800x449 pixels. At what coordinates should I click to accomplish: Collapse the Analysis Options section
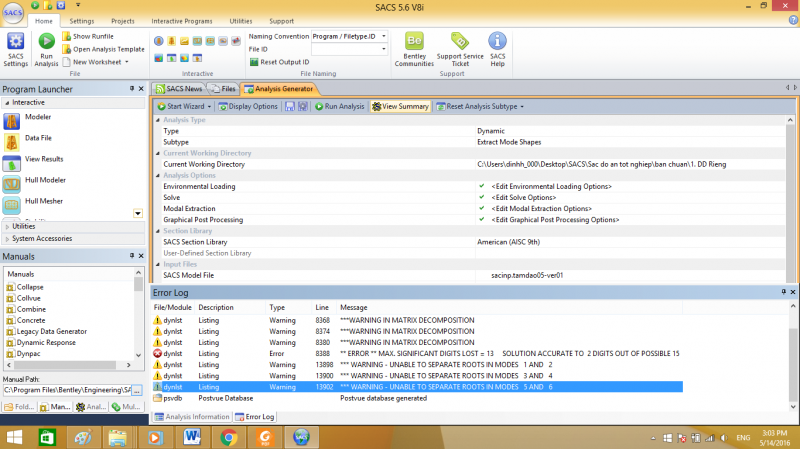pyautogui.click(x=158, y=176)
